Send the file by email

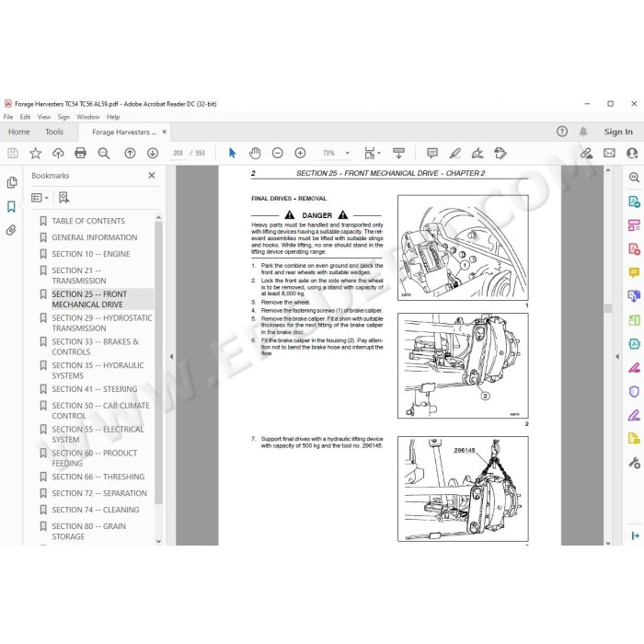609,154
